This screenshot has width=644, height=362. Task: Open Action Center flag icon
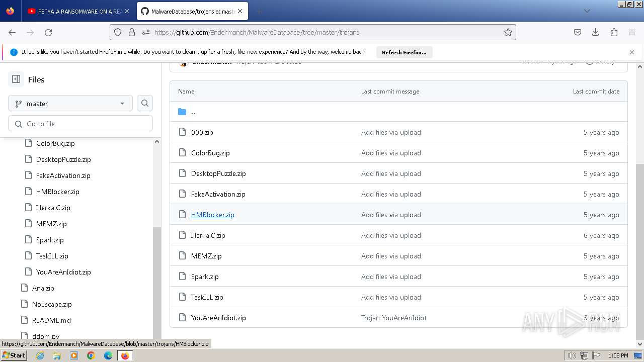click(x=596, y=355)
